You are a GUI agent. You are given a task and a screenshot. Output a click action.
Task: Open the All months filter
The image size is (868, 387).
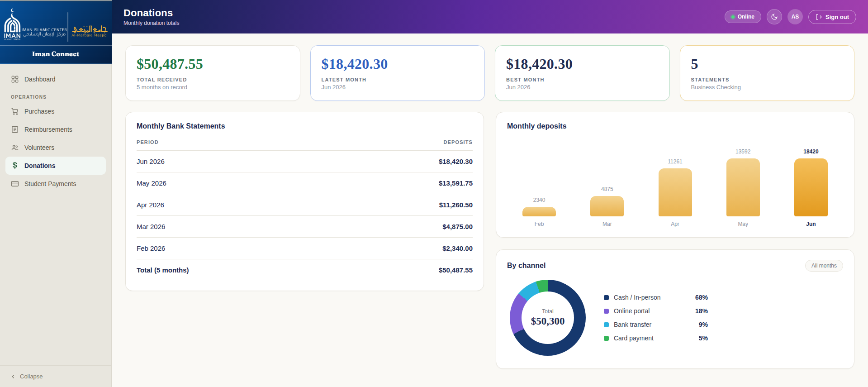click(x=824, y=266)
